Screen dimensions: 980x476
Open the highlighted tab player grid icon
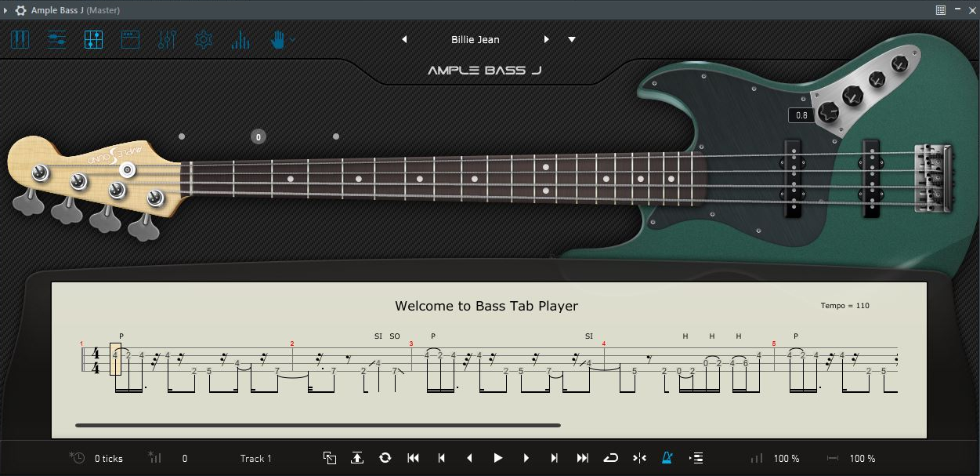click(x=93, y=39)
